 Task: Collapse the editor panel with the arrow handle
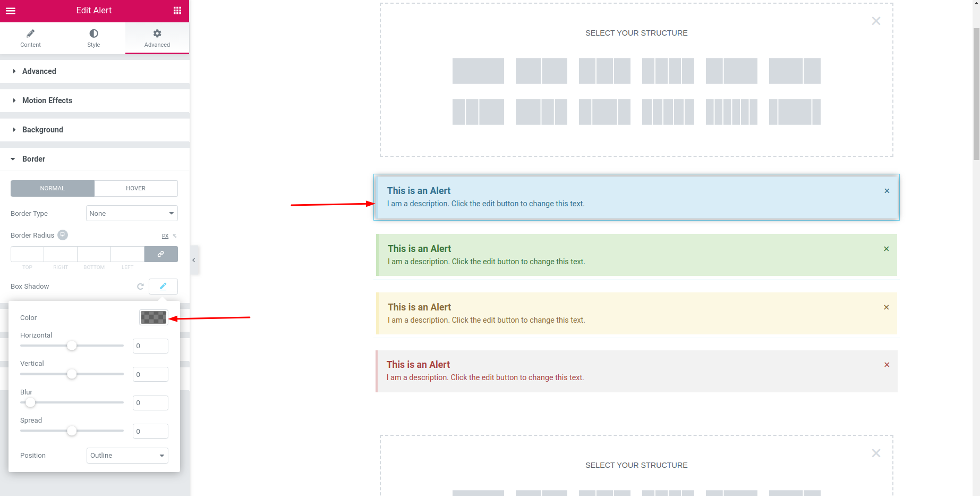[x=194, y=260]
